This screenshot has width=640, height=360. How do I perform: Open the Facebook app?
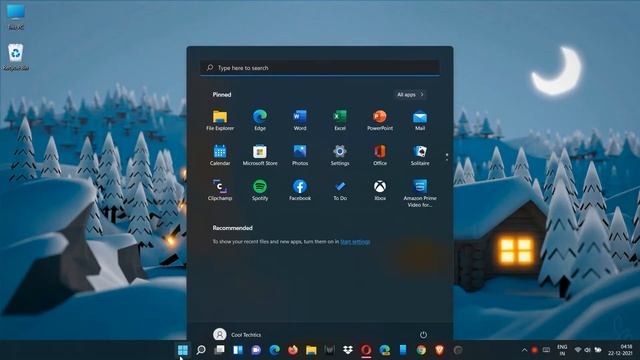300,190
